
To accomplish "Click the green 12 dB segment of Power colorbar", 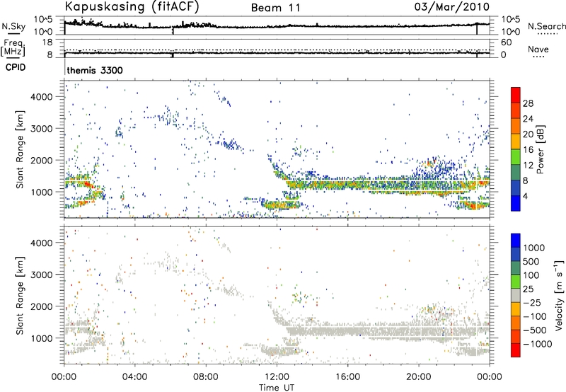I will [516, 156].
